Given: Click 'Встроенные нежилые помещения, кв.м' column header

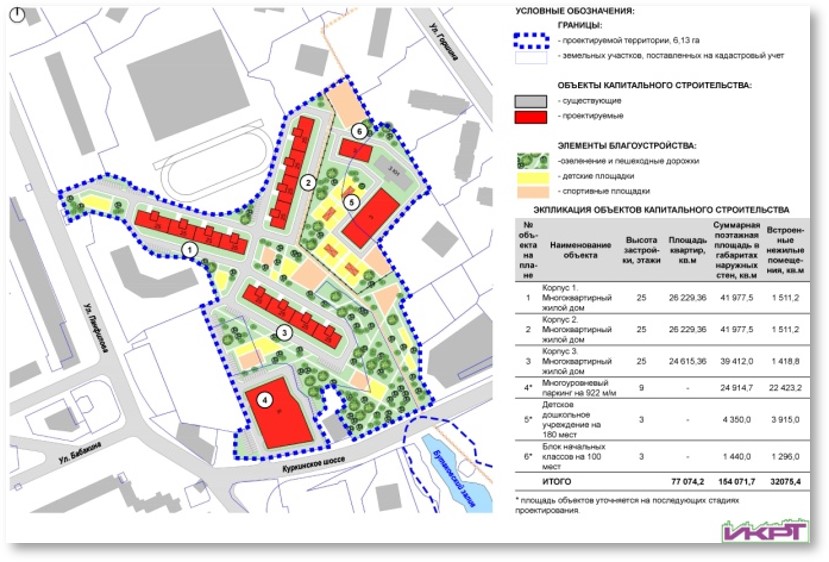Looking at the screenshot, I should tap(785, 250).
